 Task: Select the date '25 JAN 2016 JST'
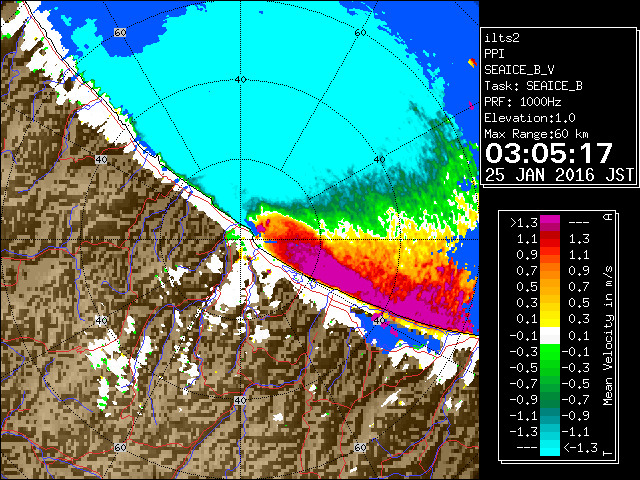(x=559, y=175)
